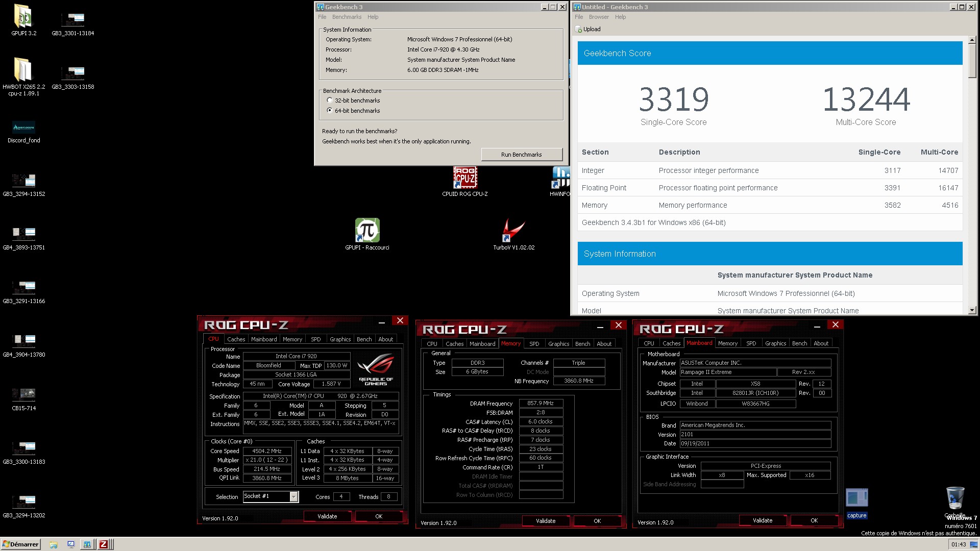Switch to CPU-Z red Z taskbar button
Image resolution: width=980 pixels, height=551 pixels.
pos(104,544)
